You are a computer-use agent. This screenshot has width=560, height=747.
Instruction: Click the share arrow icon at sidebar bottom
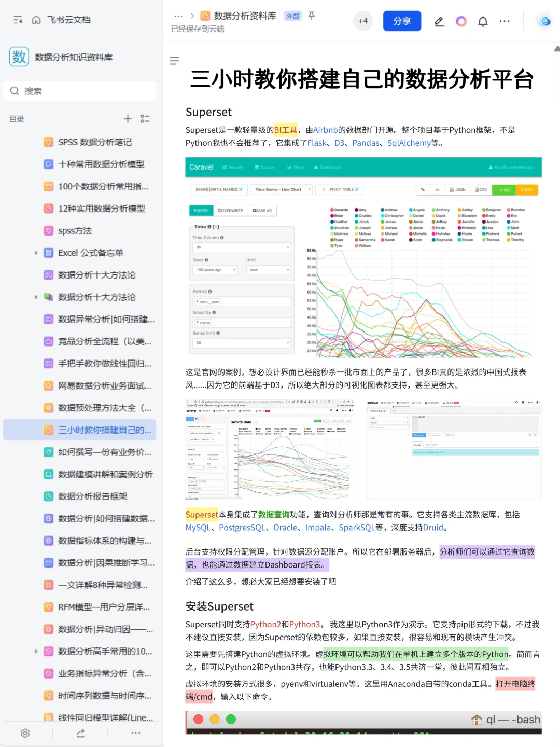click(x=80, y=732)
